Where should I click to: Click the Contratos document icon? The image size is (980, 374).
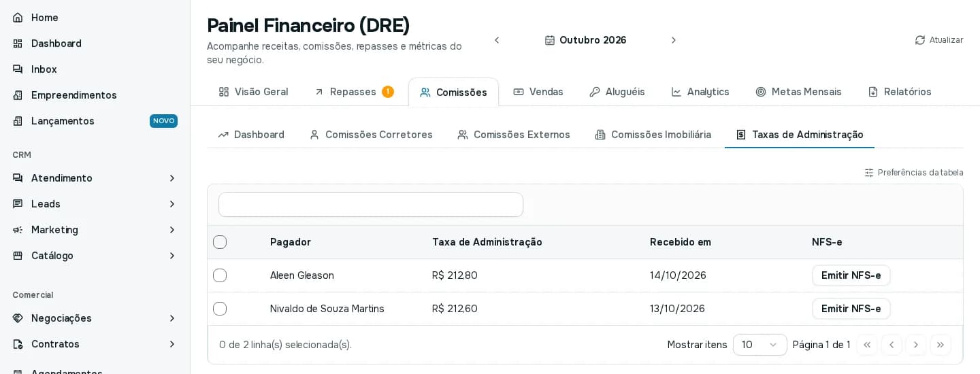[x=18, y=344]
